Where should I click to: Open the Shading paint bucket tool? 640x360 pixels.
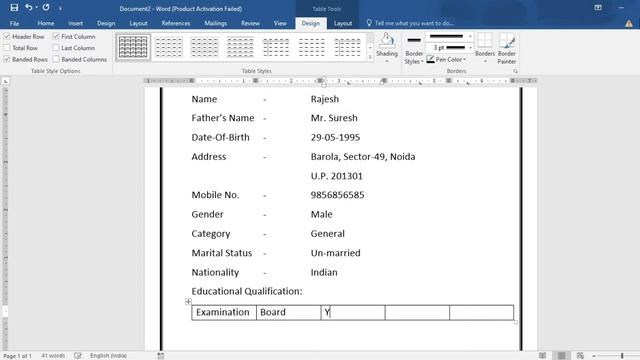click(387, 40)
